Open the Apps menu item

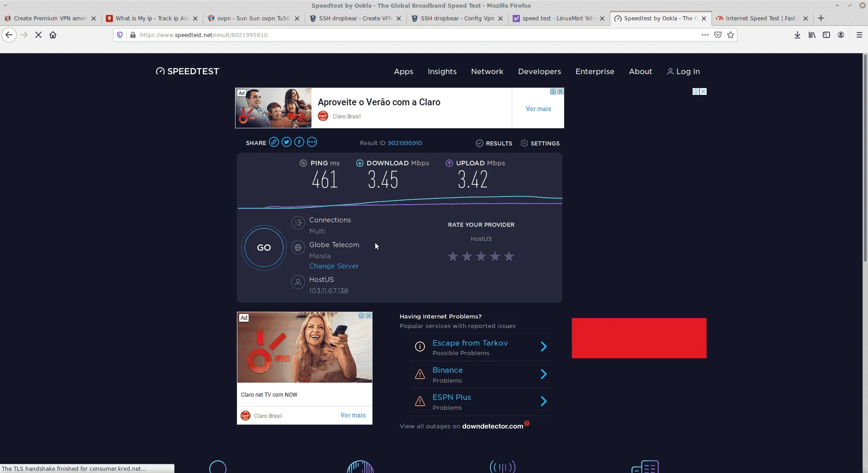point(404,71)
